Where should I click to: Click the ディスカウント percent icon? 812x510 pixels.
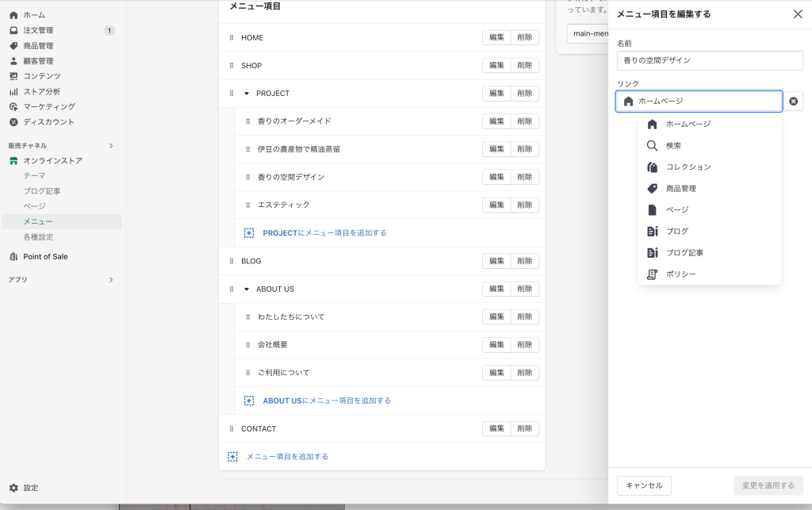click(x=13, y=122)
